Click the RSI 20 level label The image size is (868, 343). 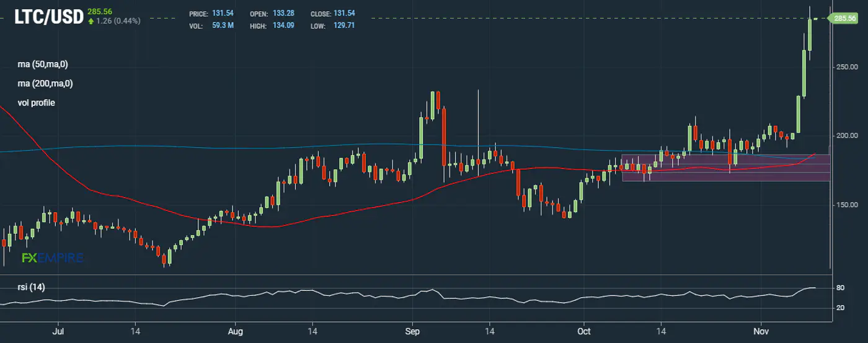click(x=840, y=308)
